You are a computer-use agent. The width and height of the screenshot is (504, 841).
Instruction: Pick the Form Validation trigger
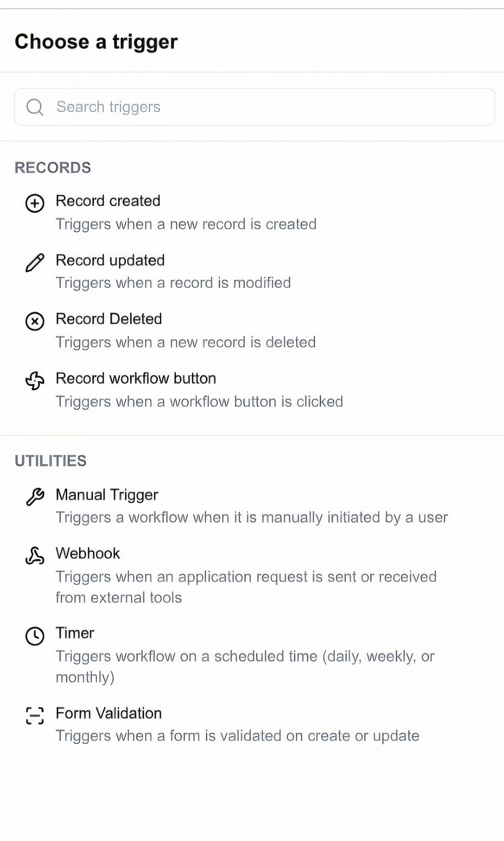click(109, 713)
